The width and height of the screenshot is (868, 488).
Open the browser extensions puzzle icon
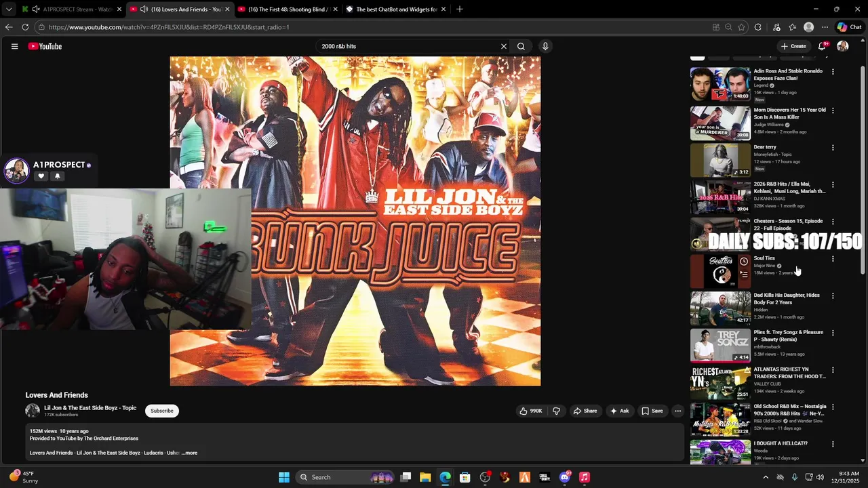pos(758,27)
